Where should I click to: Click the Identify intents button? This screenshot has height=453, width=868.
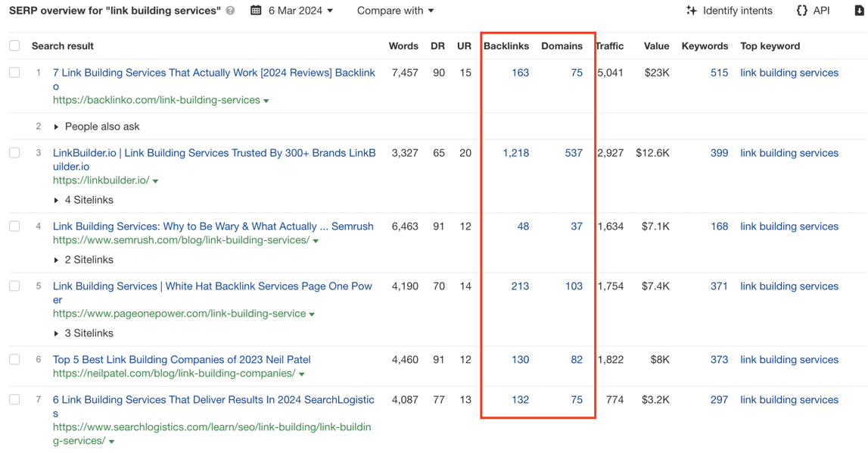point(729,11)
